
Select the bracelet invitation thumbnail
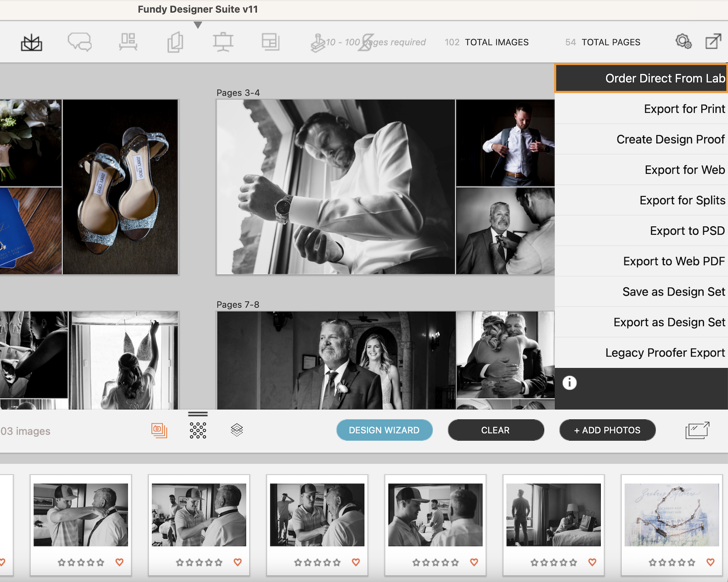pyautogui.click(x=672, y=515)
